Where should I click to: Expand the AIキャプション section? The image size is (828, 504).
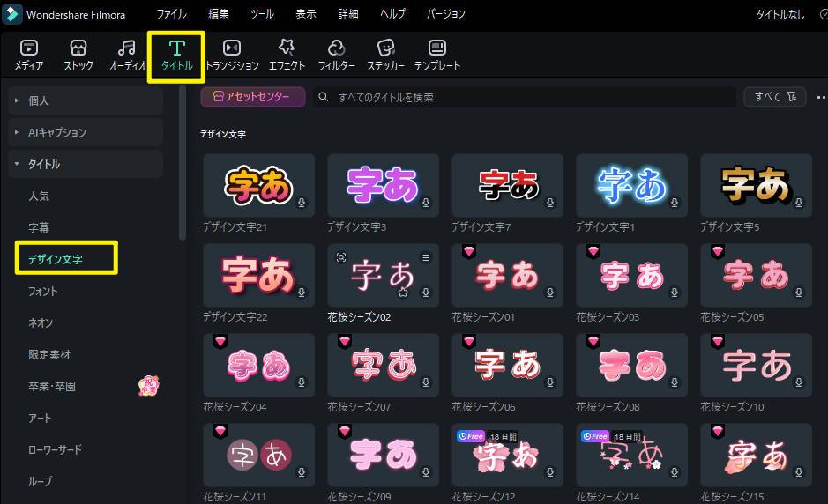pos(86,132)
